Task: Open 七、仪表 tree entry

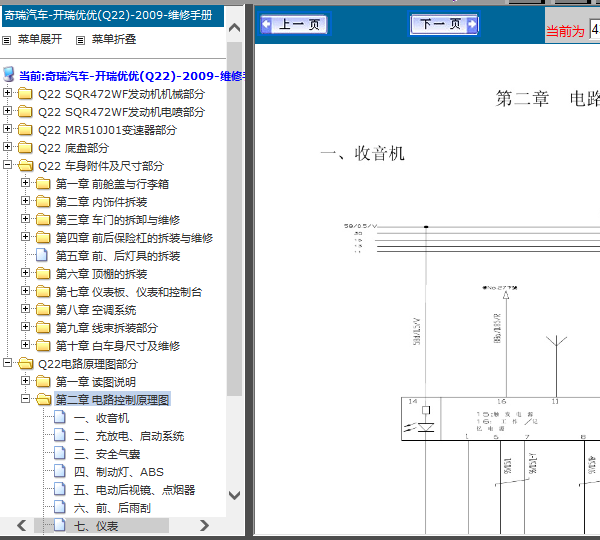Action: coord(96,526)
